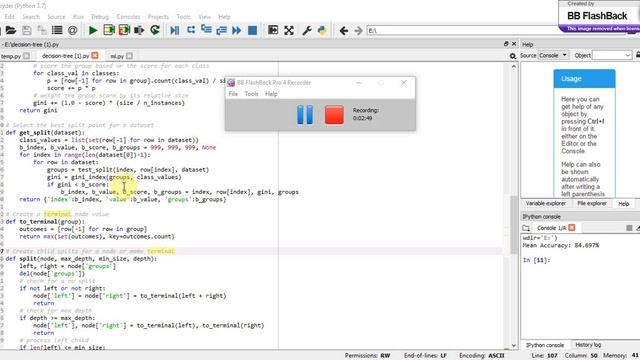Switch to Variable explorer tab
Viewport: 640px width, 360px height.
coord(546,203)
